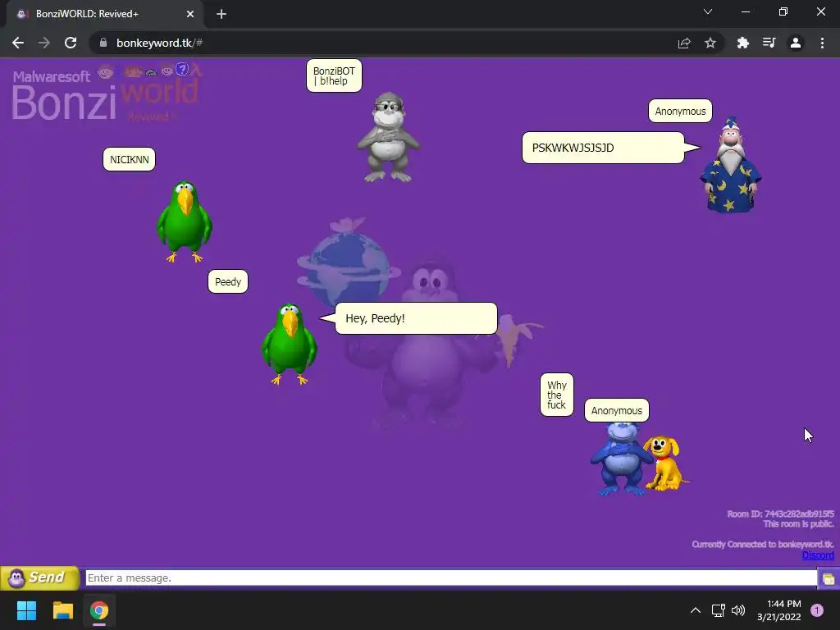Screen dimensions: 840x630
Task: Reload the bonkeyword.tk page
Action: tap(71, 43)
